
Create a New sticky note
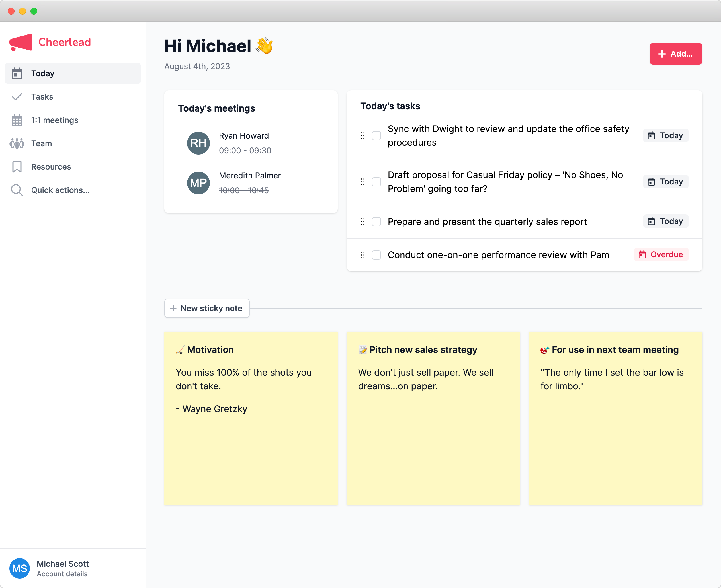pyautogui.click(x=207, y=308)
